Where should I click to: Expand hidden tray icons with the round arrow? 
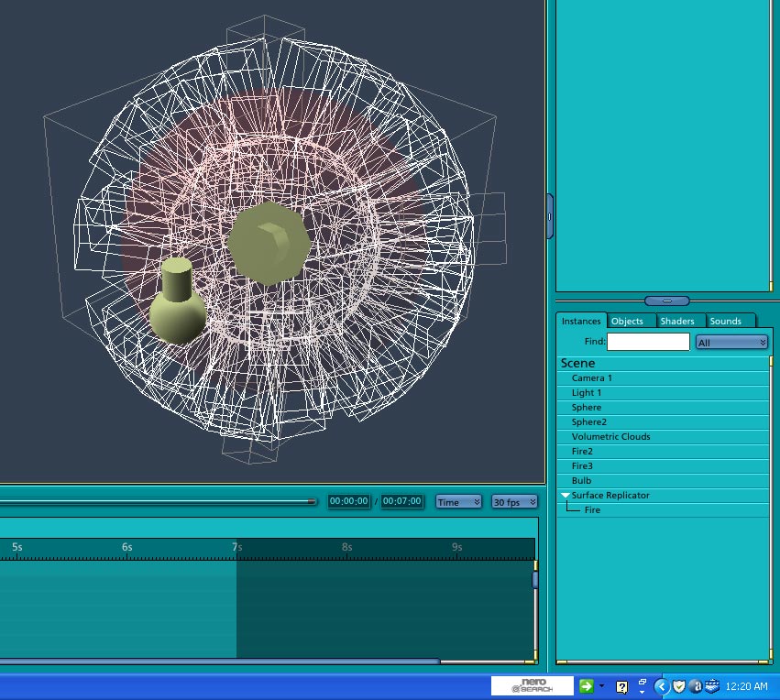pyautogui.click(x=661, y=686)
